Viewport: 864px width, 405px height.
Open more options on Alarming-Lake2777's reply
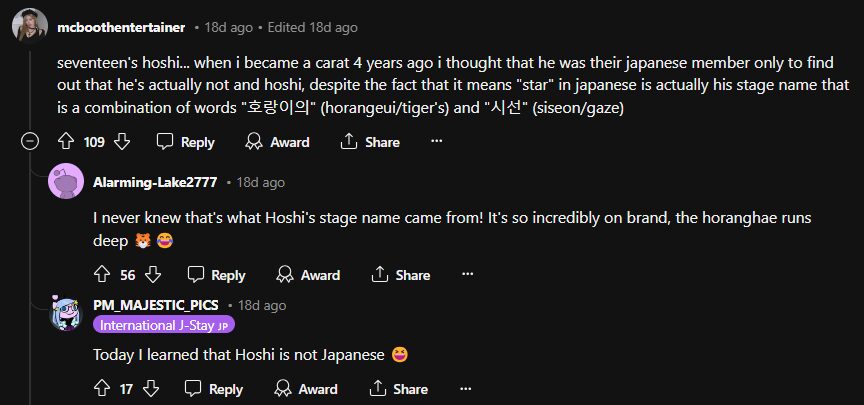point(466,274)
